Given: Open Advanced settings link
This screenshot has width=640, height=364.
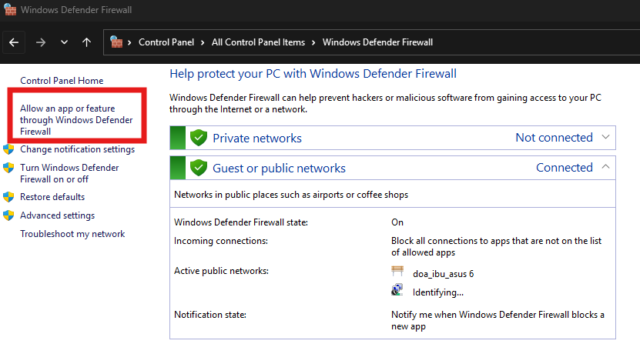Looking at the screenshot, I should tap(57, 215).
